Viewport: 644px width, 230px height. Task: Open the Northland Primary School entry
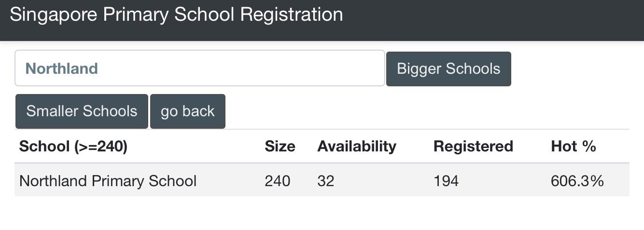pos(108,181)
